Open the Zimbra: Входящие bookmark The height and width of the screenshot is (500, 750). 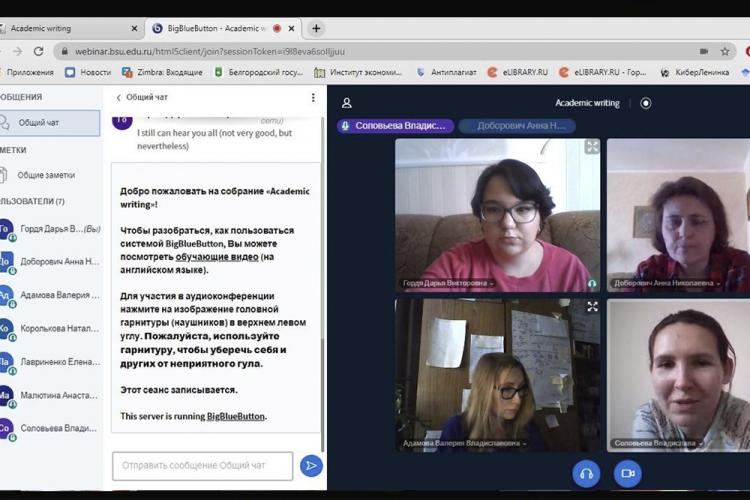[x=162, y=72]
